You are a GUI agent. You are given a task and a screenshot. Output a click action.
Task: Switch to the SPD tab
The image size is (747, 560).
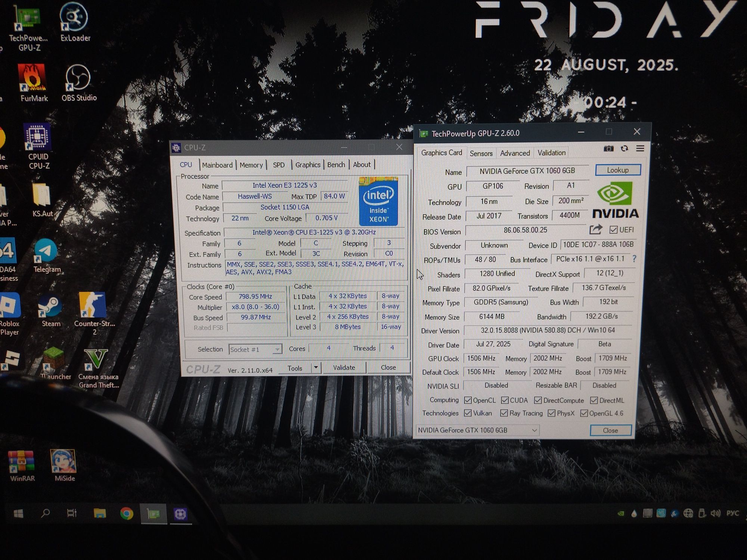(279, 165)
